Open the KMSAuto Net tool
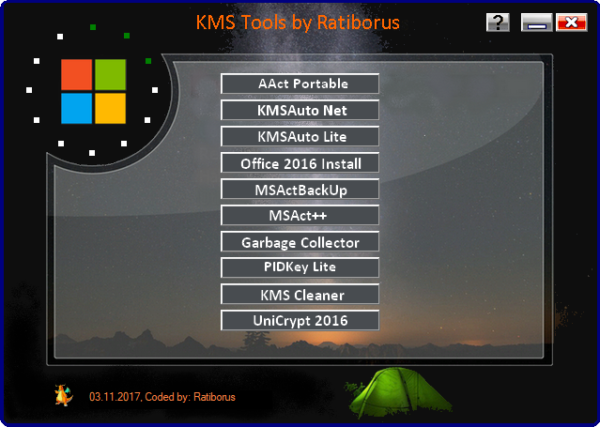Screen dimensions: 600x427 click(300, 110)
